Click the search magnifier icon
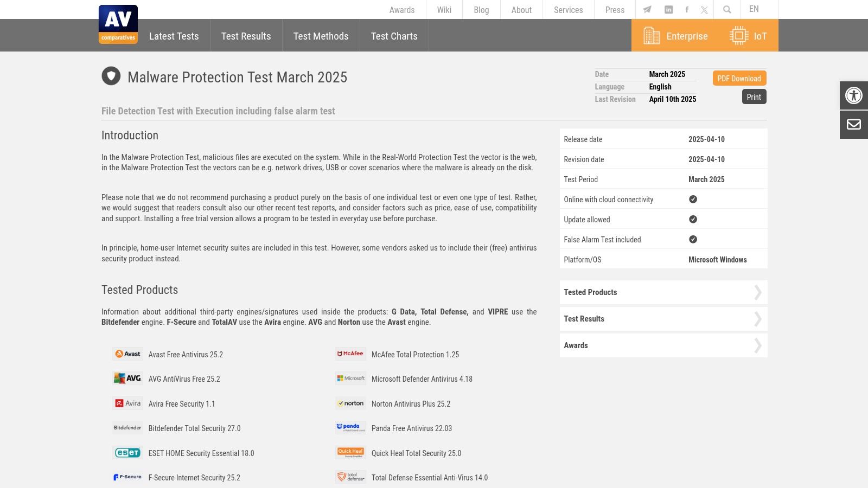 (727, 10)
